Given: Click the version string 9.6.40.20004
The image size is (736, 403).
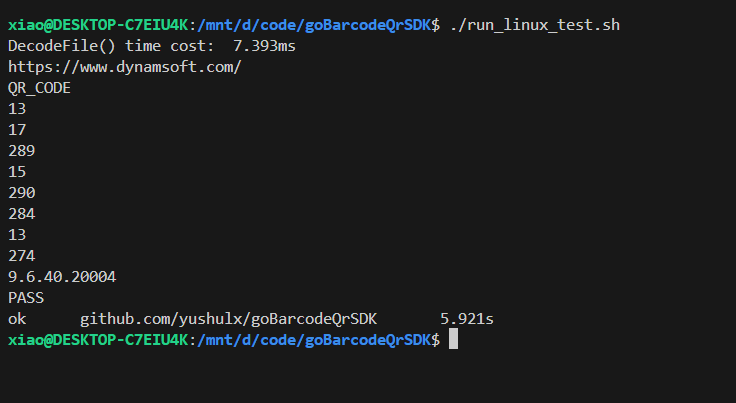Looking at the screenshot, I should pos(66,277).
